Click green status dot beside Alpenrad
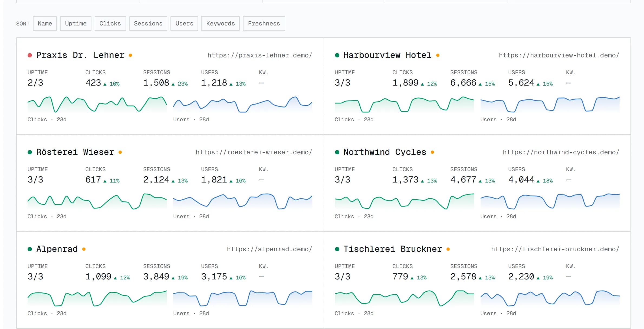Screen dimensions: 644x329 click(x=30, y=249)
